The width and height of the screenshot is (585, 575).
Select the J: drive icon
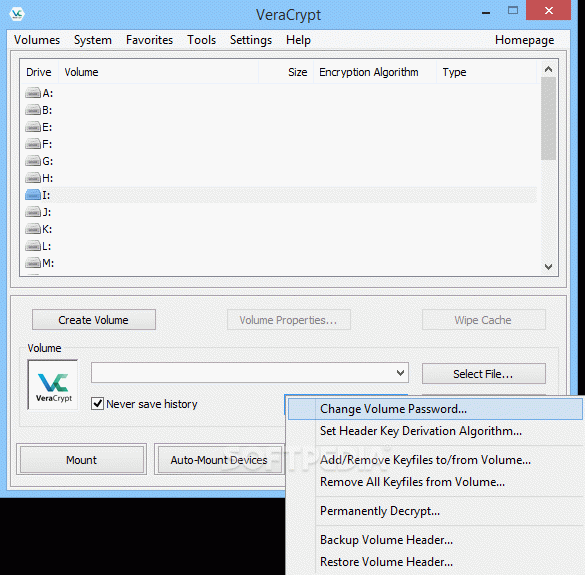tap(33, 212)
